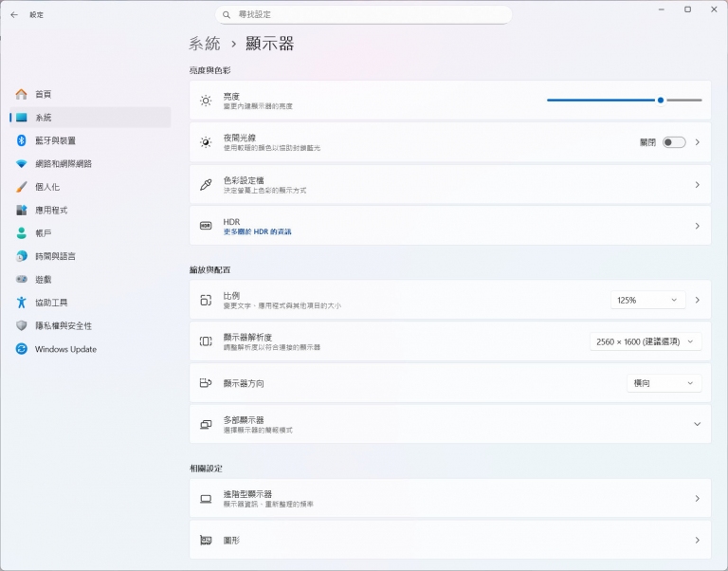The image size is (728, 571).
Task: Click the back arrow in title bar
Action: (x=14, y=15)
